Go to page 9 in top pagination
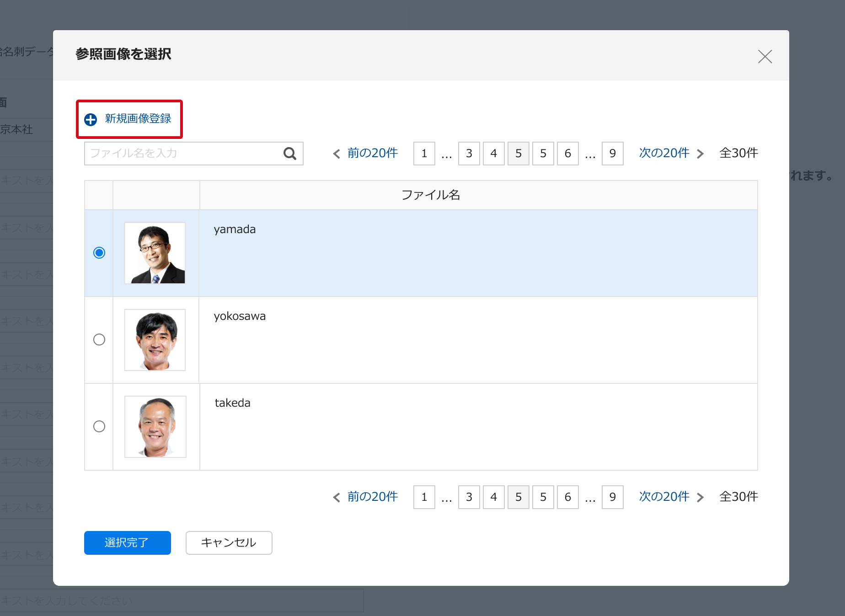 pyautogui.click(x=612, y=154)
